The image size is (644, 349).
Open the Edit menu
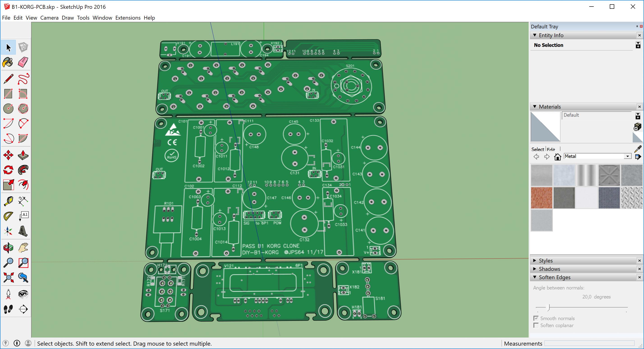click(18, 18)
